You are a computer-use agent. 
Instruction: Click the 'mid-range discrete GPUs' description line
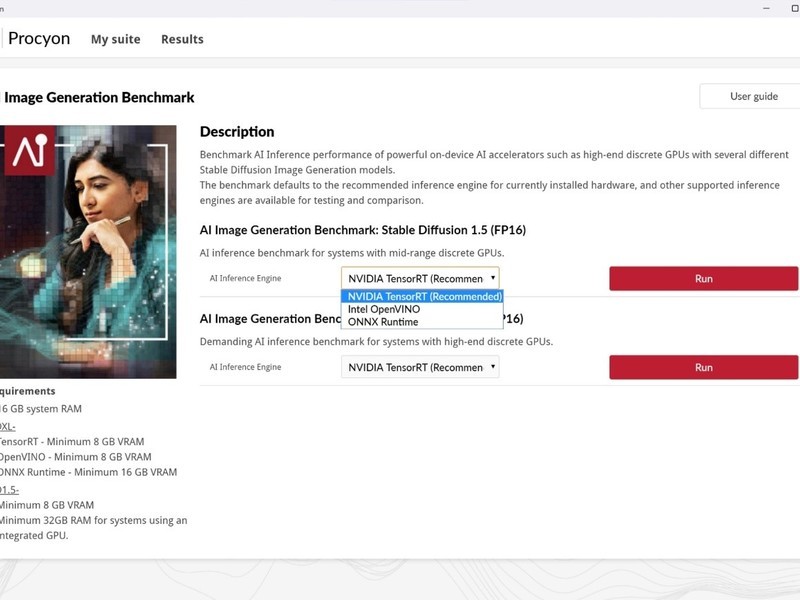coord(352,253)
